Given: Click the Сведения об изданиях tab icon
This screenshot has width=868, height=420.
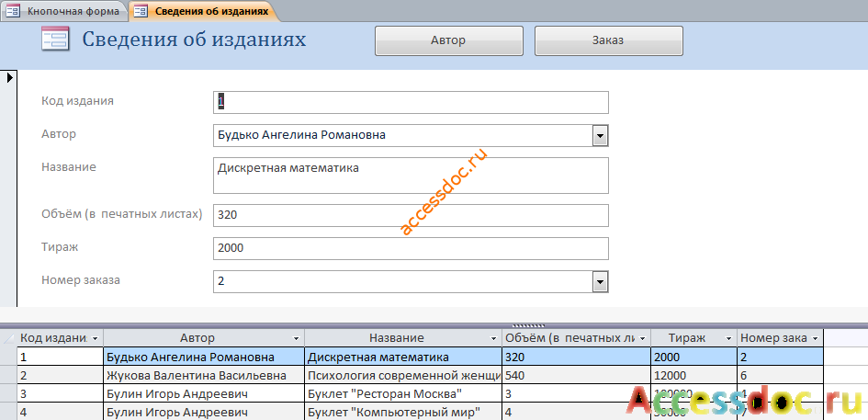Looking at the screenshot, I should click(141, 11).
